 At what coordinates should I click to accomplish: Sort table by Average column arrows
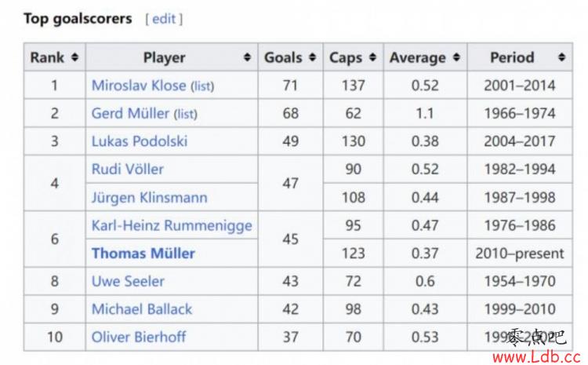coord(456,57)
